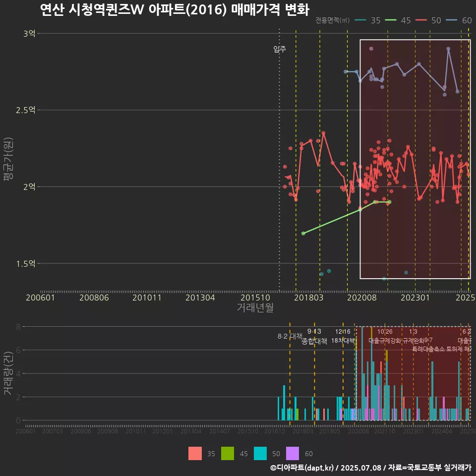This screenshot has width=476, height=476.
Task: Click the '©디아파트(dapt.kr)' source credit text
Action: [302, 468]
